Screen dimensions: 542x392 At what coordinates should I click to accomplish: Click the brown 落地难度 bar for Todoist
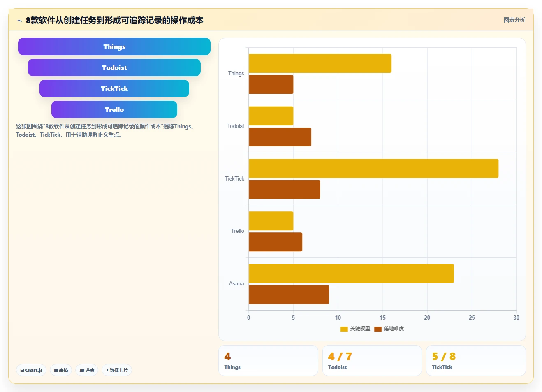[x=280, y=137]
